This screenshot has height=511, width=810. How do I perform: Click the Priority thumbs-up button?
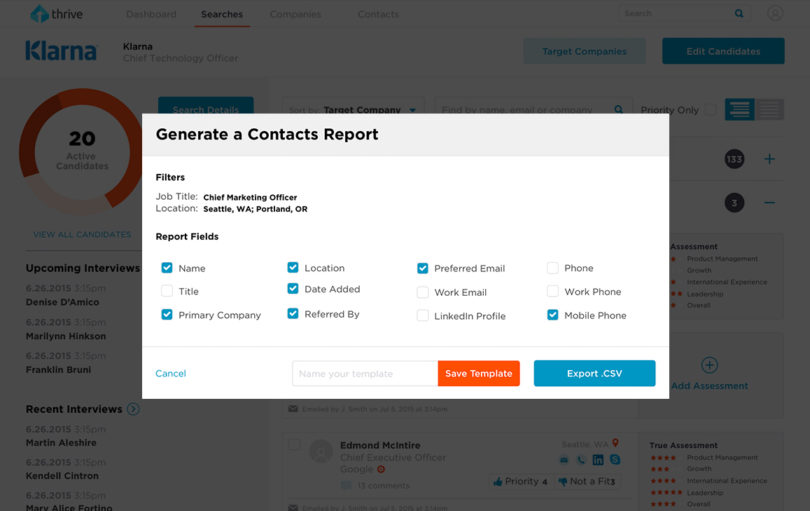click(520, 482)
